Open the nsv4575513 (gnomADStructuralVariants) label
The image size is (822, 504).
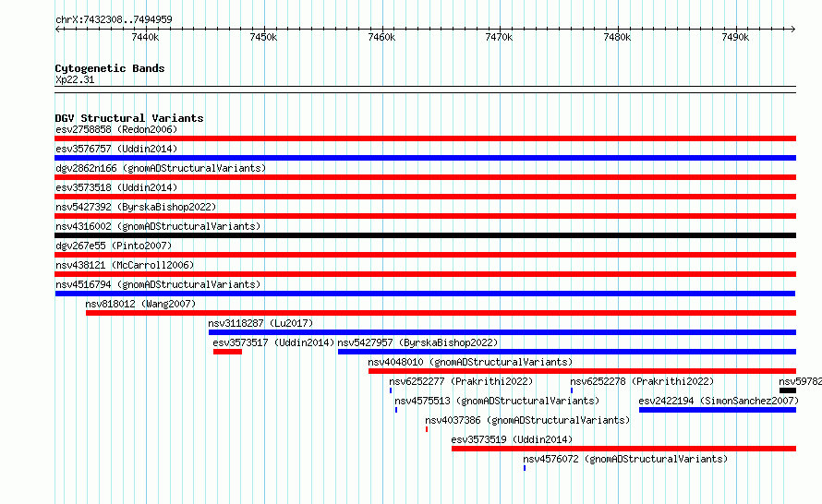497,401
